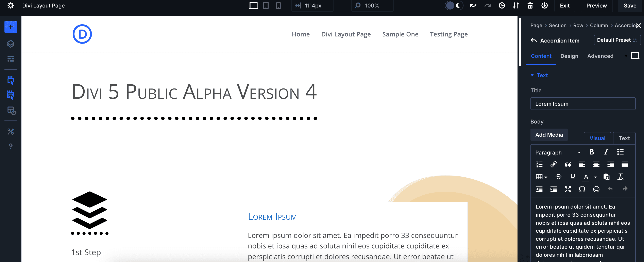Open builder settings gear icon
This screenshot has height=262, width=644.
11,5
